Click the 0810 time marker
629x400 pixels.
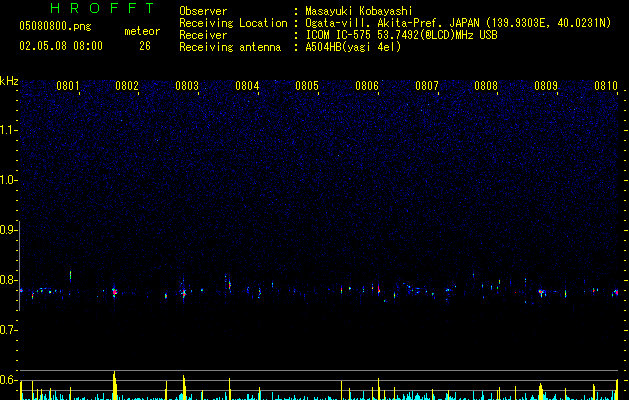[606, 86]
